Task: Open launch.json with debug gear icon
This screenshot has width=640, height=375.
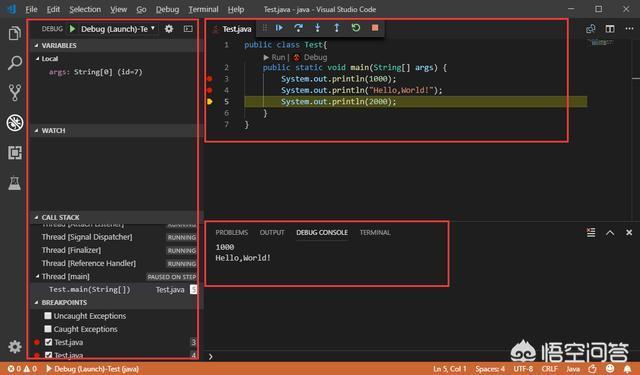Action: pyautogui.click(x=169, y=29)
